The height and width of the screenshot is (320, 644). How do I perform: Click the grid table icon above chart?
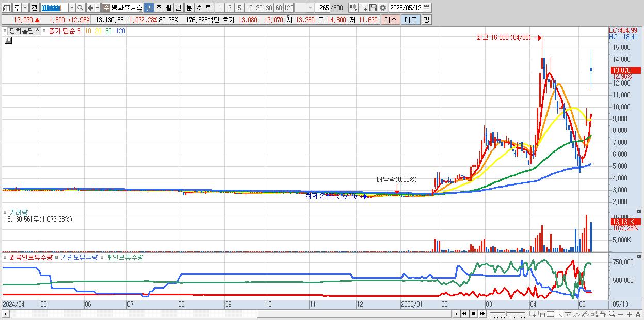[7, 40]
